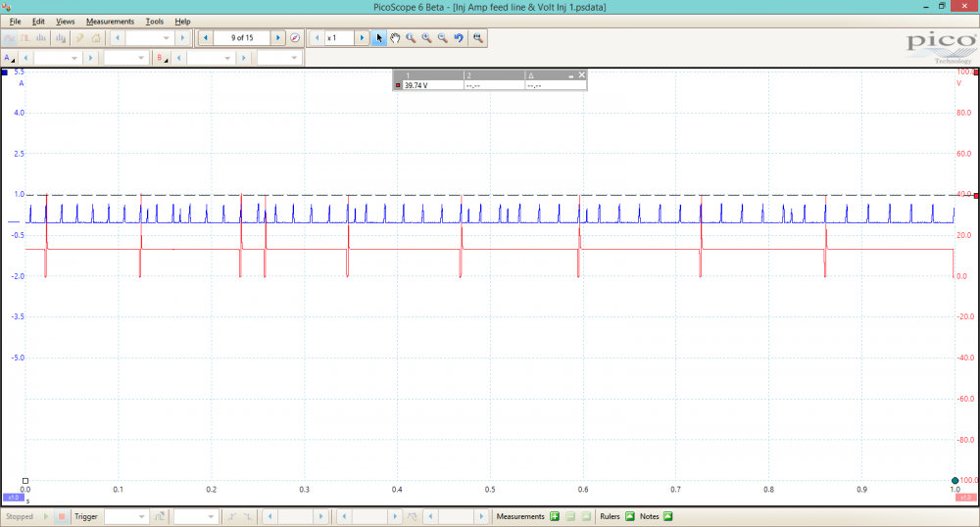This screenshot has width=980, height=527.
Task: Select the zoom window magnifier tool
Action: (x=411, y=38)
